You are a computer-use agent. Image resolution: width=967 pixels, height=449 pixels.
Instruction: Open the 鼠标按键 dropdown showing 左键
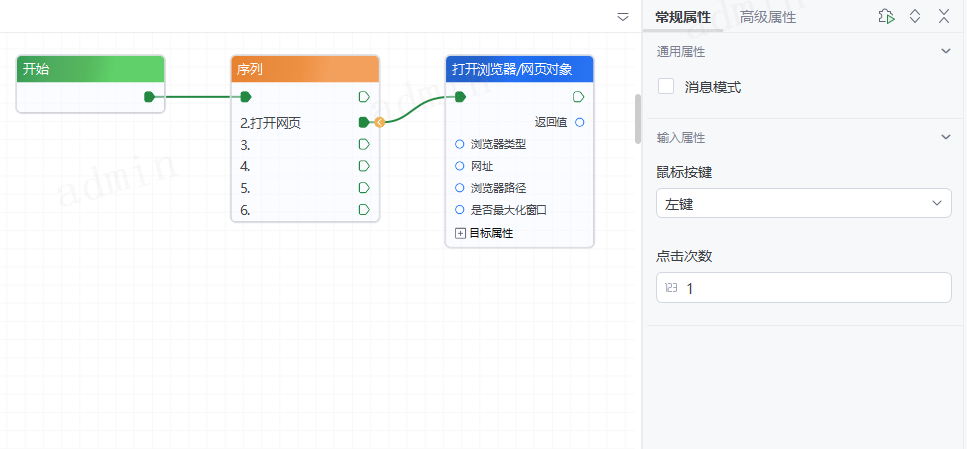(803, 204)
